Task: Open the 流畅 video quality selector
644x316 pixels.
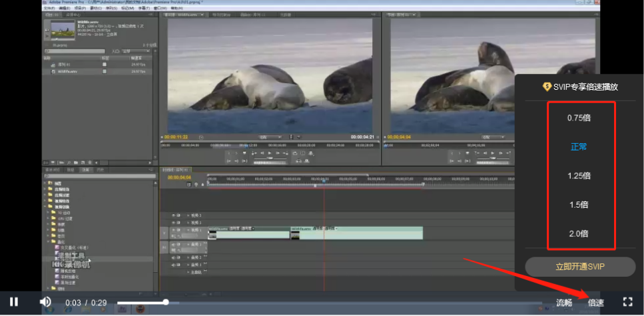Action: coord(564,303)
